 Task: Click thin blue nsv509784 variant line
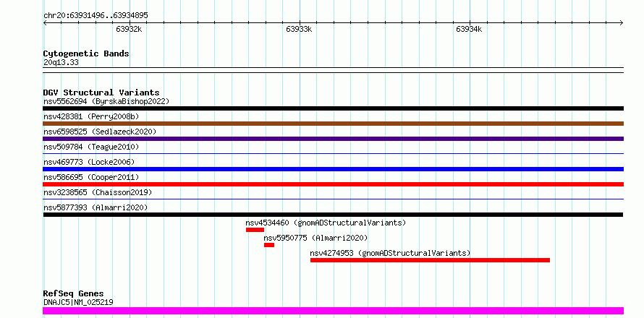333,153
